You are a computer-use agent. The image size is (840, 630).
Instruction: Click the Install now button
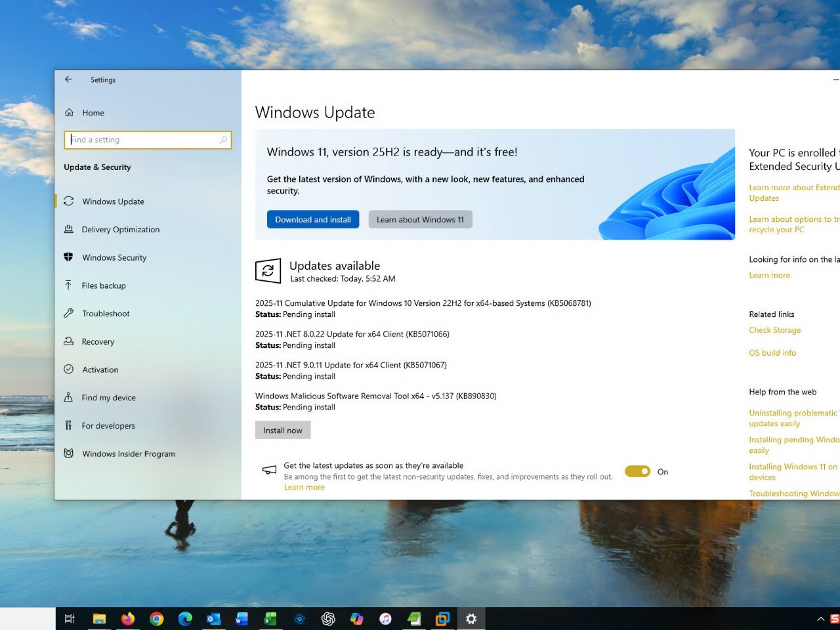282,430
